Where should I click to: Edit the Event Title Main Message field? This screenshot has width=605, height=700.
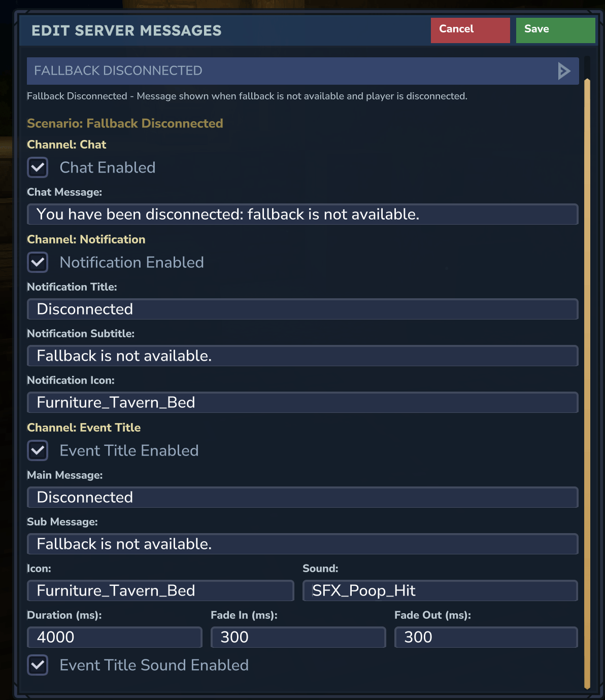coord(302,497)
